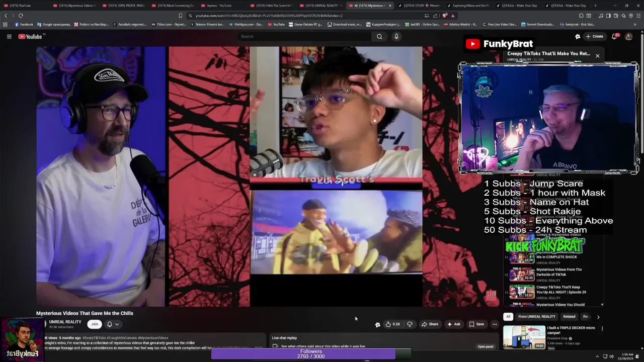644x362 pixels.
Task: Click the icon left of like button
Action: click(x=377, y=324)
